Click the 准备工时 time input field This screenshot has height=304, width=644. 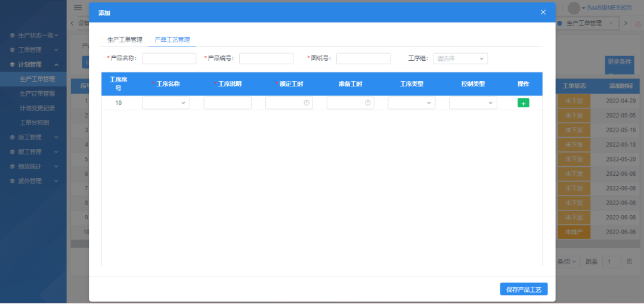point(351,103)
